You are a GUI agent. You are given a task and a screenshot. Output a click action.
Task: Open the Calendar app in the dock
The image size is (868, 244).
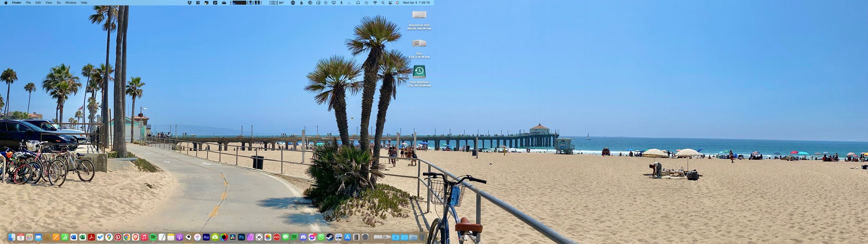pos(20,237)
